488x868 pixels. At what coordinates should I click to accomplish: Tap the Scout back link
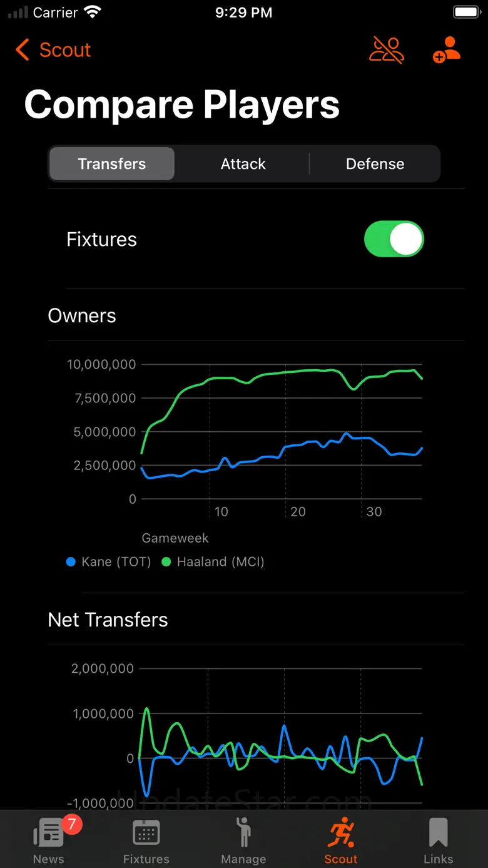[x=65, y=50]
